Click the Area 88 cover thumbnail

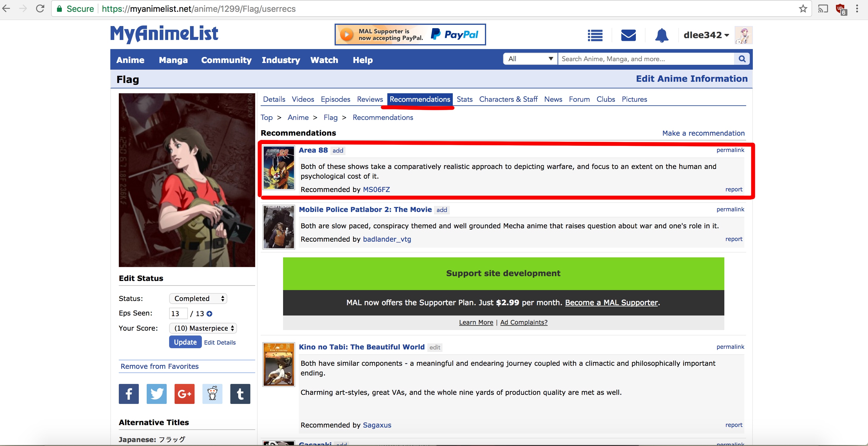[279, 168]
